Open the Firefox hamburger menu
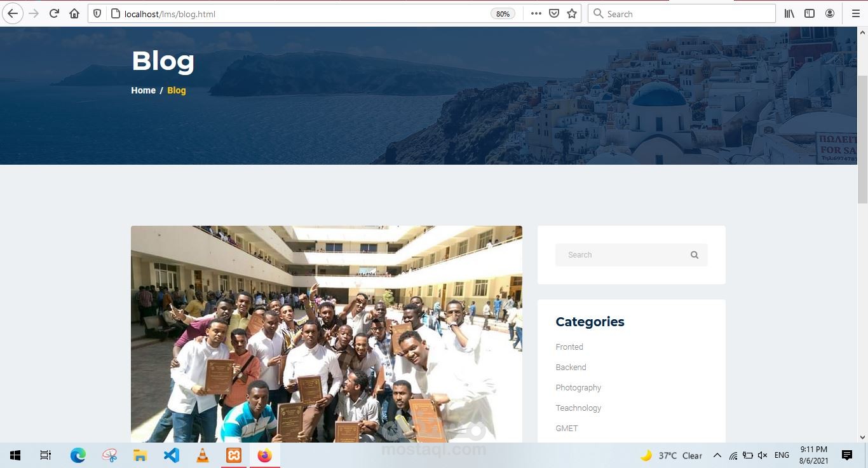The width and height of the screenshot is (868, 468). pos(856,13)
